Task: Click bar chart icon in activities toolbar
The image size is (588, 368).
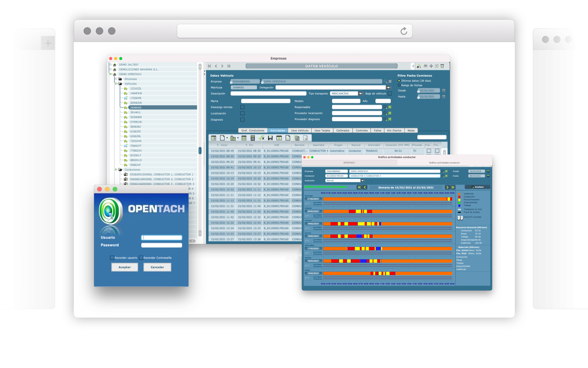Action: point(233,138)
